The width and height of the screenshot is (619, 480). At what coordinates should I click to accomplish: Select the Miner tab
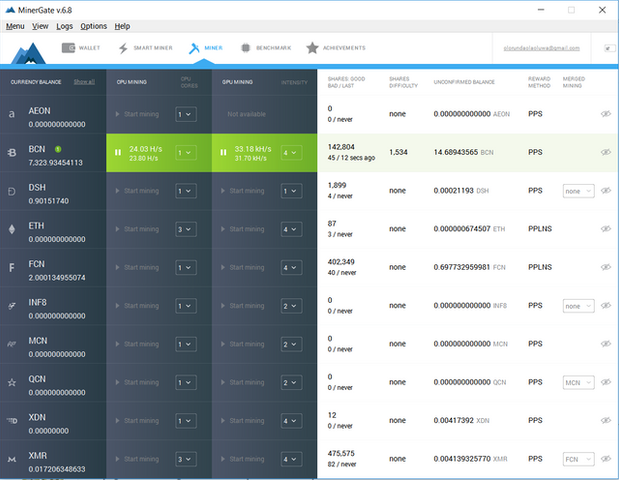tap(206, 48)
